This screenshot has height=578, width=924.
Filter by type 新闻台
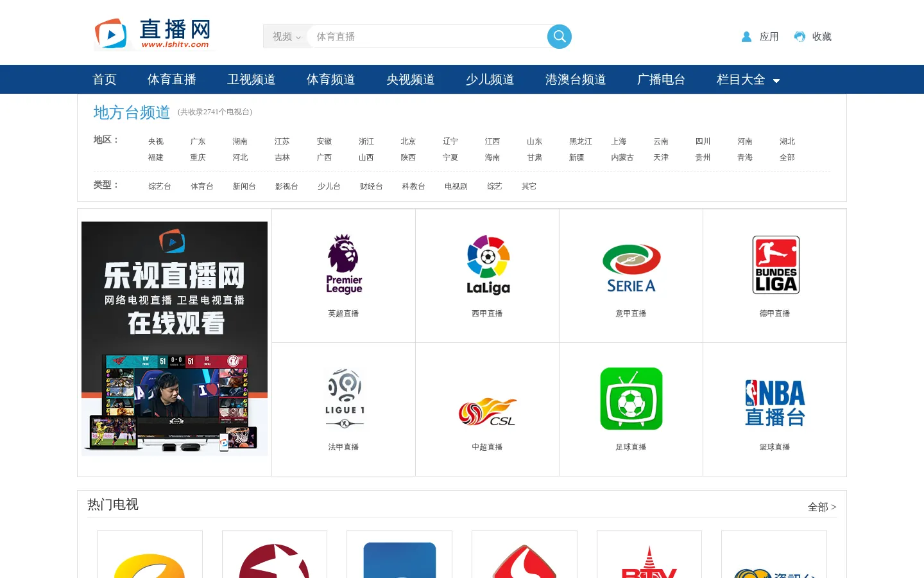click(244, 186)
